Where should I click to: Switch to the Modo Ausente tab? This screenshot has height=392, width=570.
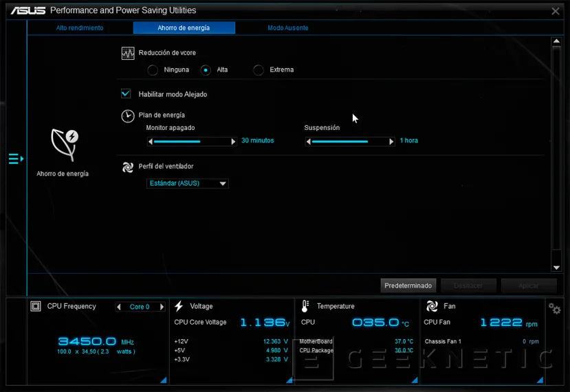288,28
